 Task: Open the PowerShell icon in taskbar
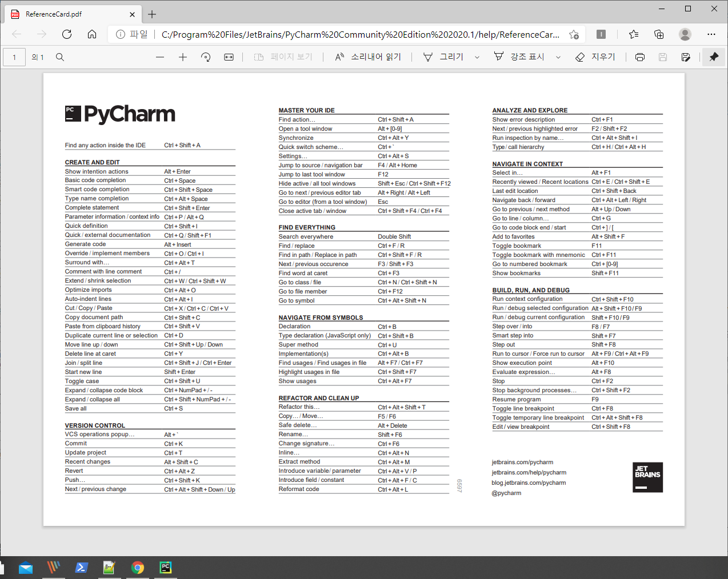point(82,568)
